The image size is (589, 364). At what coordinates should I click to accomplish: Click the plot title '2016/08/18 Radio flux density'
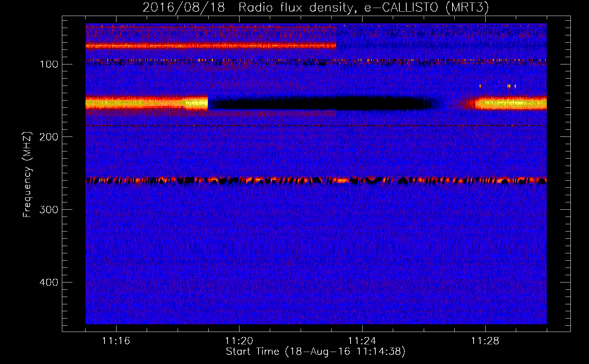(315, 7)
